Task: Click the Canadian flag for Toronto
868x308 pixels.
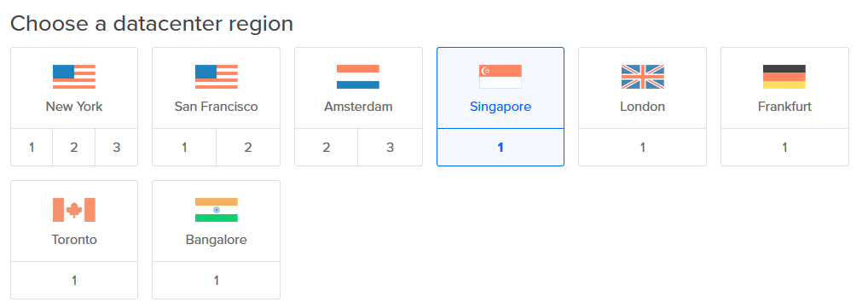Action: (74, 210)
